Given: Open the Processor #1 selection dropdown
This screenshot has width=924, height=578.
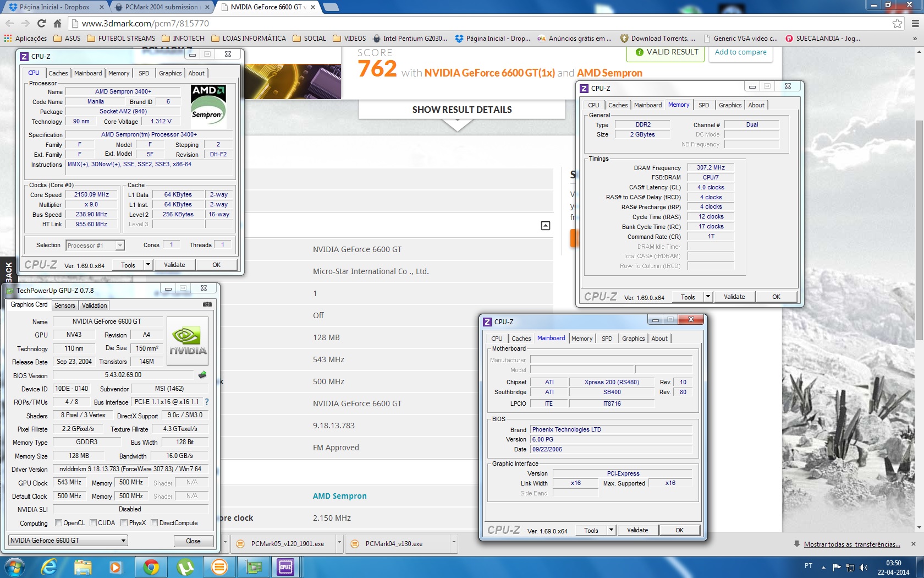Looking at the screenshot, I should pyautogui.click(x=95, y=246).
